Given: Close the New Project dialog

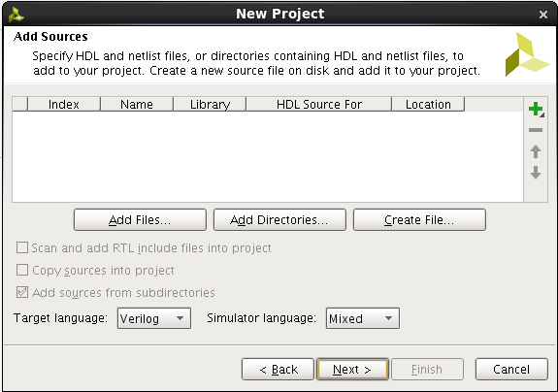Looking at the screenshot, I should click(x=543, y=15).
